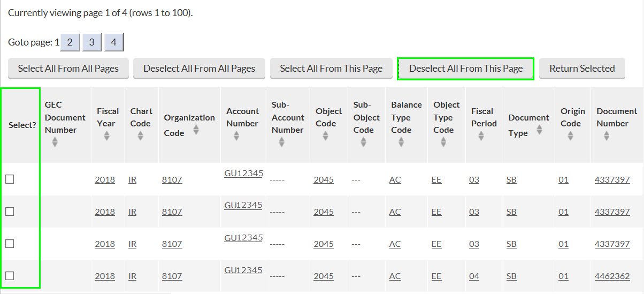Click Deselect All From All Pages
The image size is (644, 294).
click(200, 69)
